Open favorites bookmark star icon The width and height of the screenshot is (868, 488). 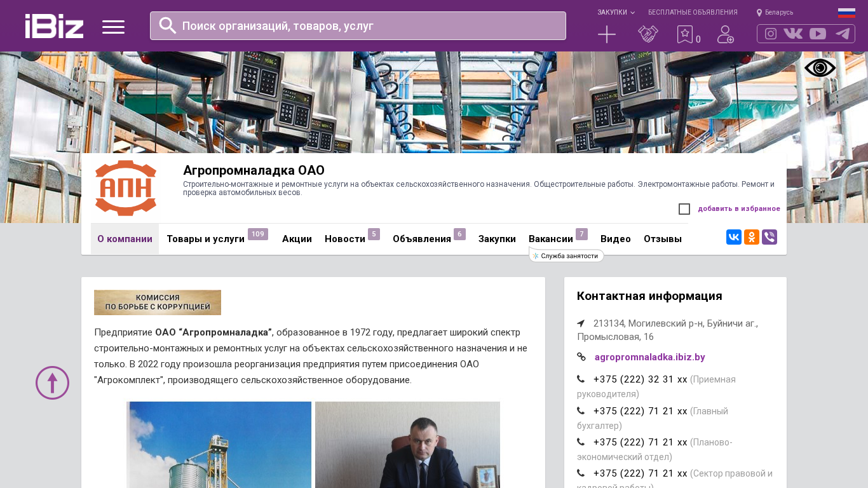pos(685,34)
